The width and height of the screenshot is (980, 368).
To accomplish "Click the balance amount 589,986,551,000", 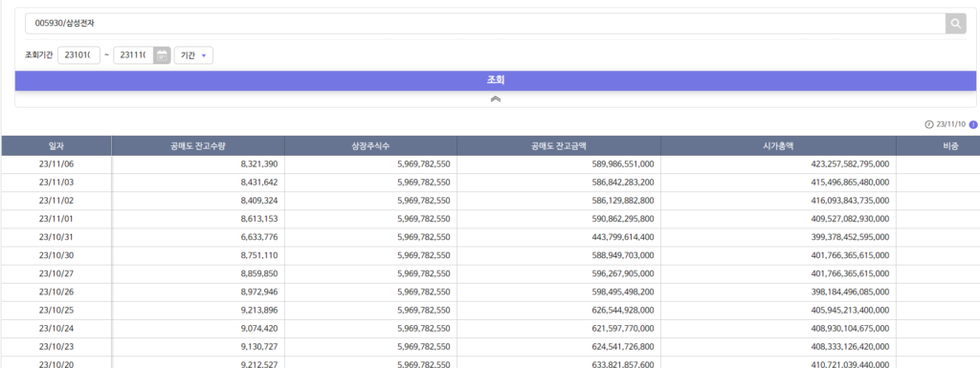I will [622, 164].
